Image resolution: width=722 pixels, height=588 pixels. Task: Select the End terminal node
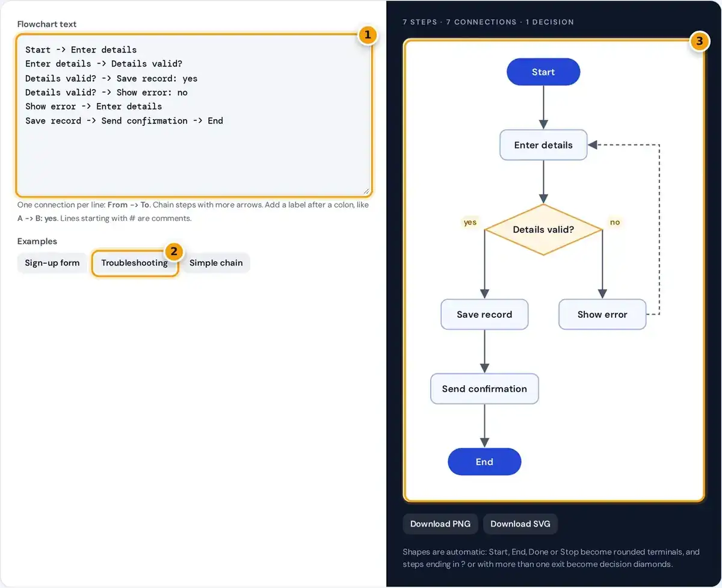click(x=484, y=462)
